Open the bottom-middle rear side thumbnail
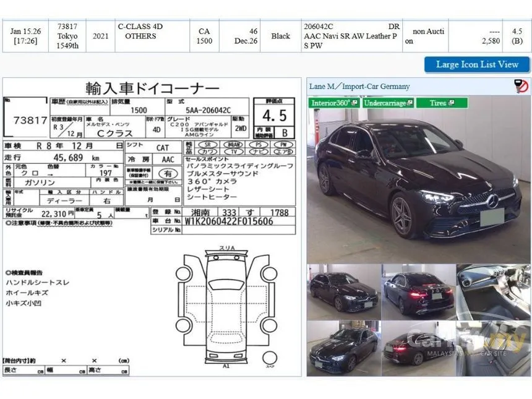 (419, 348)
